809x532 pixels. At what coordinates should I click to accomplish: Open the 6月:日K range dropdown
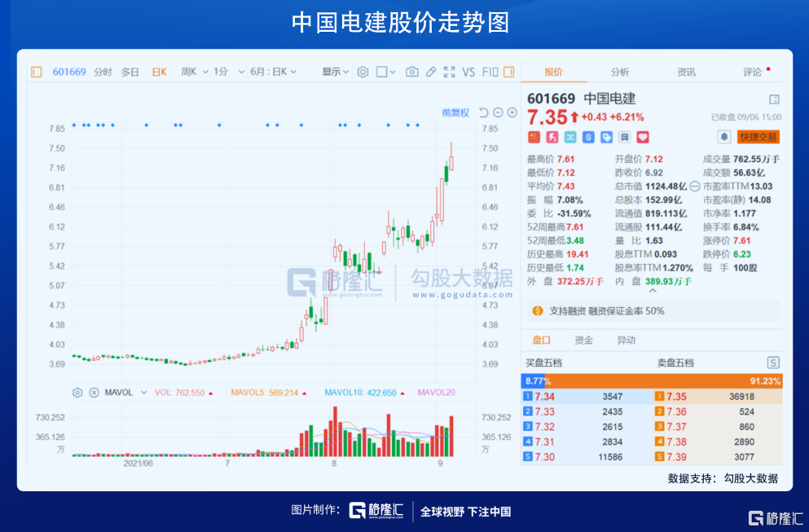[274, 72]
